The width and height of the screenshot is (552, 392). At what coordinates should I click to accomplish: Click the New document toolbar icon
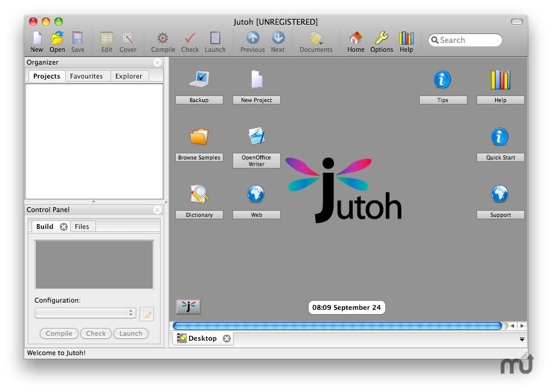tap(37, 38)
